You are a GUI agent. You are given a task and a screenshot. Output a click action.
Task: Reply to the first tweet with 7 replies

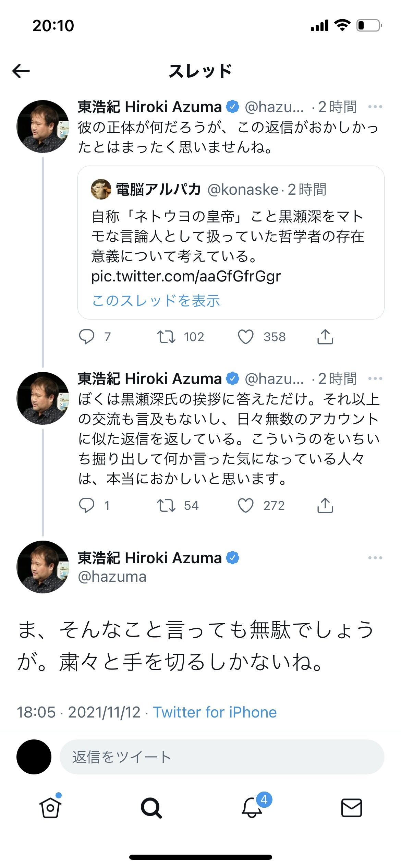[x=87, y=337]
